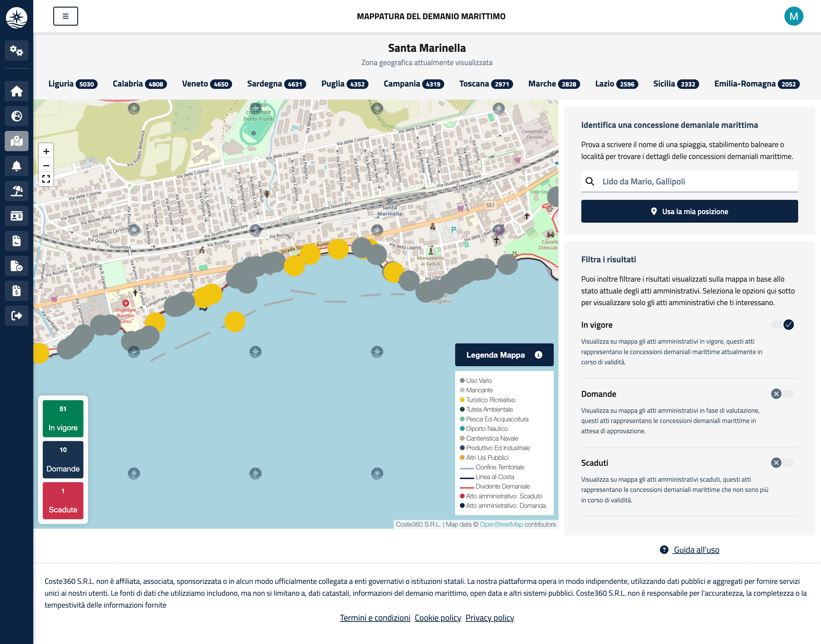821x644 pixels.
Task: Select the Sicilia 2332 region tab
Action: click(676, 84)
